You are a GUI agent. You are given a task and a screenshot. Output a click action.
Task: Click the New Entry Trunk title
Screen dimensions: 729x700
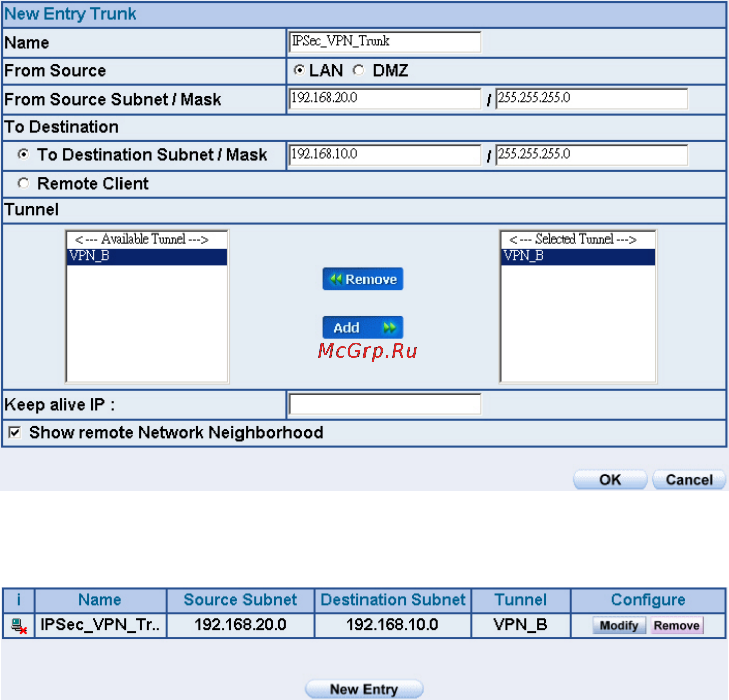[70, 14]
